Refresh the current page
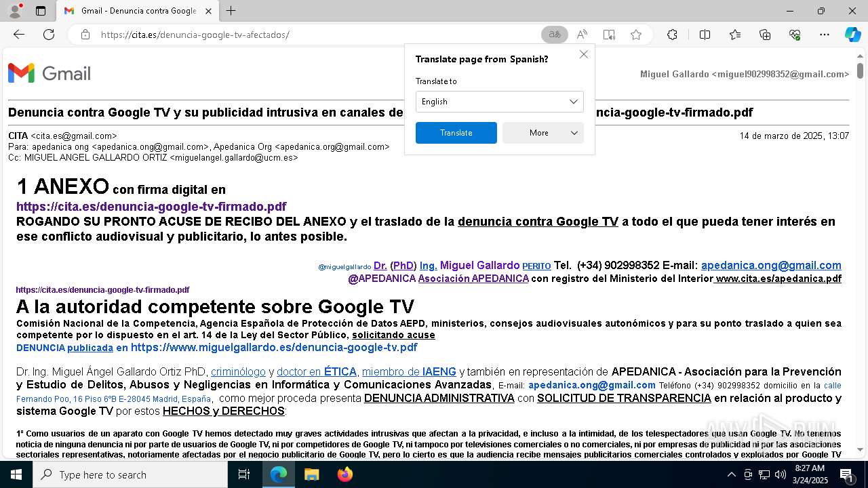 49,35
